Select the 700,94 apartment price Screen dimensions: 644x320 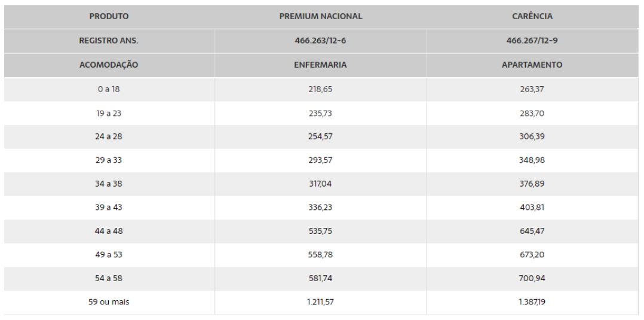point(533,279)
